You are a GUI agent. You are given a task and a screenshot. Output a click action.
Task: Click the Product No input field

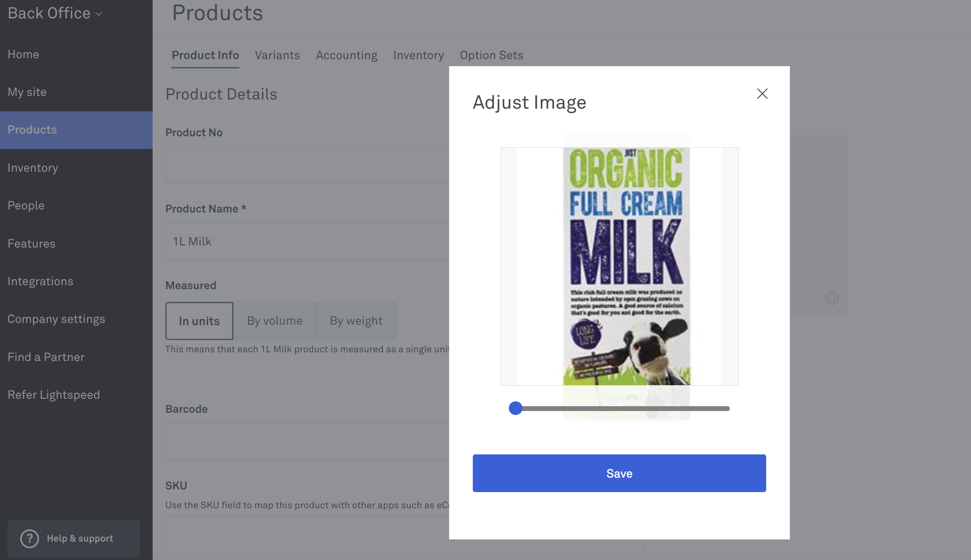(307, 165)
